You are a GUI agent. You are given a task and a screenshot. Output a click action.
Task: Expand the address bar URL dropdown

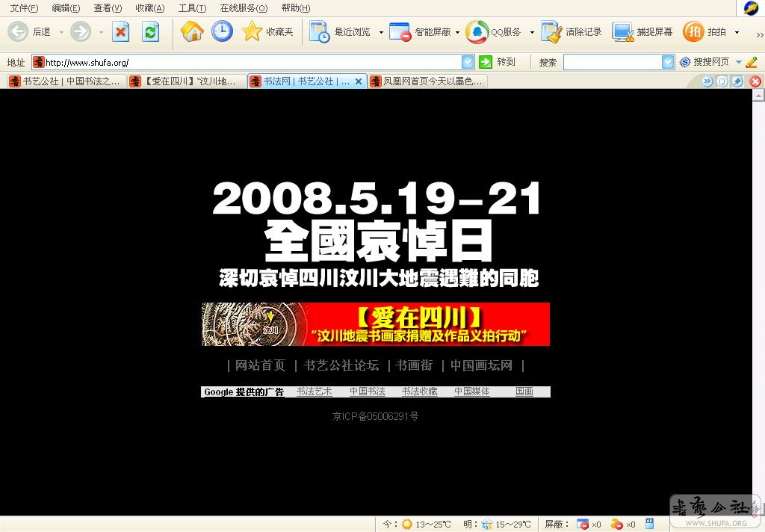468,62
